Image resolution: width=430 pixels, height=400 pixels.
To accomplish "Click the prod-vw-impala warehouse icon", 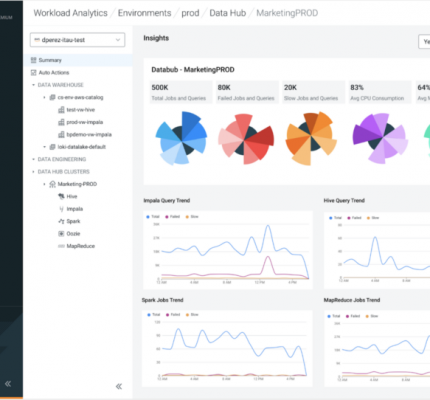I will [61, 122].
